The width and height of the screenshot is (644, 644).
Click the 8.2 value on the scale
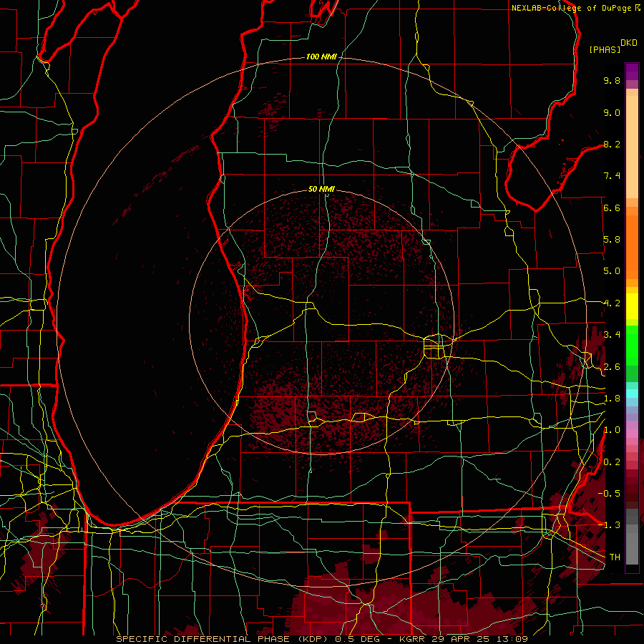click(x=612, y=144)
